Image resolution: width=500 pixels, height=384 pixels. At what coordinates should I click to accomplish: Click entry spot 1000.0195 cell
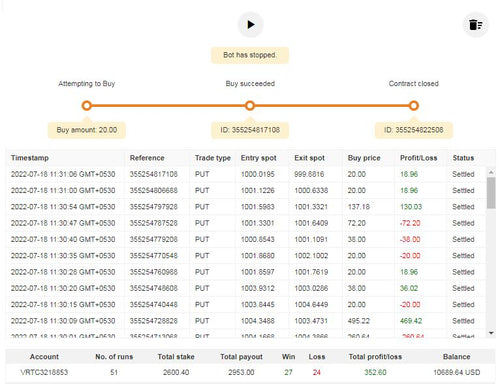(258, 174)
